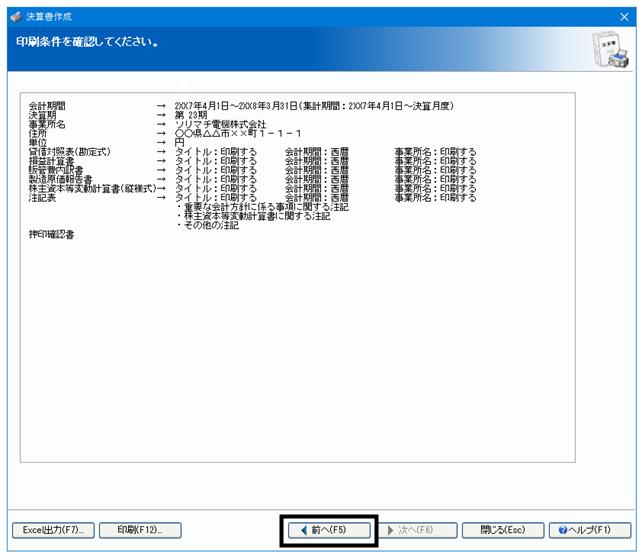
Task: Click the 印刷(F12) button
Action: (140, 530)
